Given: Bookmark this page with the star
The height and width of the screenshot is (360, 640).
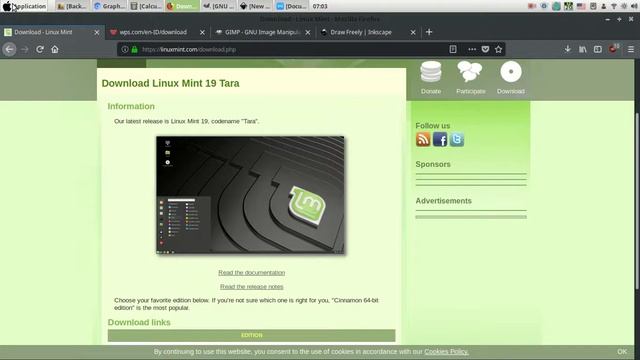Looking at the screenshot, I should (498, 49).
